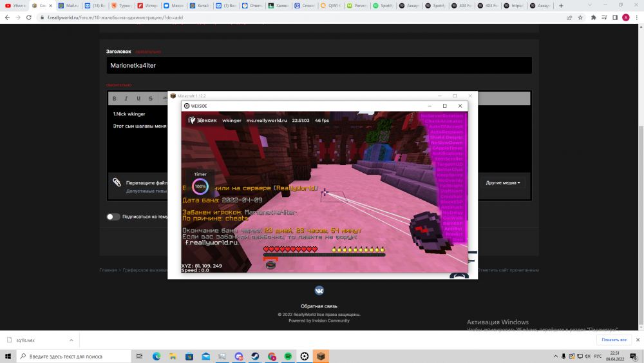The width and height of the screenshot is (644, 363).
Task: Show hidden system tray icons
Action: tap(556, 357)
